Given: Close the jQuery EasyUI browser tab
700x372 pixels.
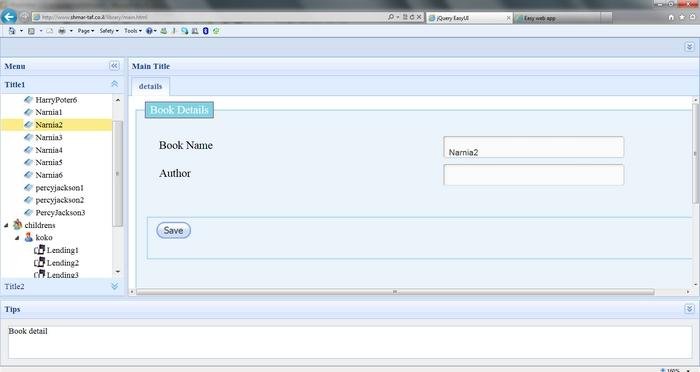Looking at the screenshot, I should pos(508,18).
